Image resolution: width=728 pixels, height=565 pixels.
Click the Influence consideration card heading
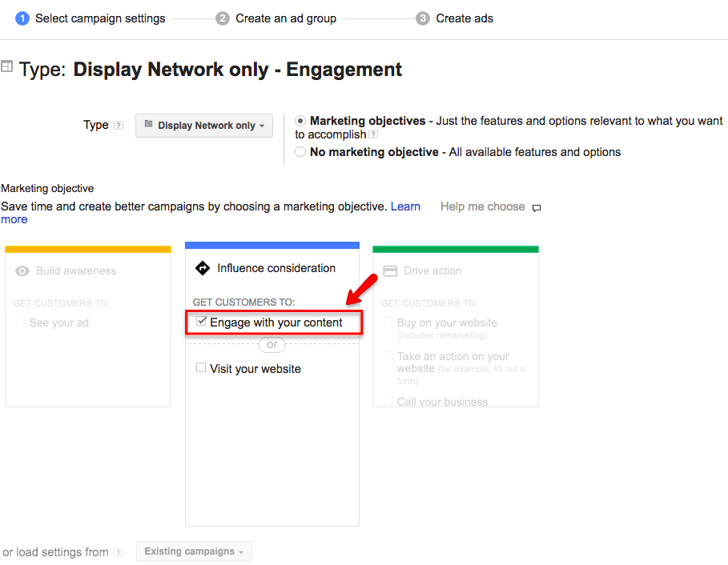click(x=276, y=268)
